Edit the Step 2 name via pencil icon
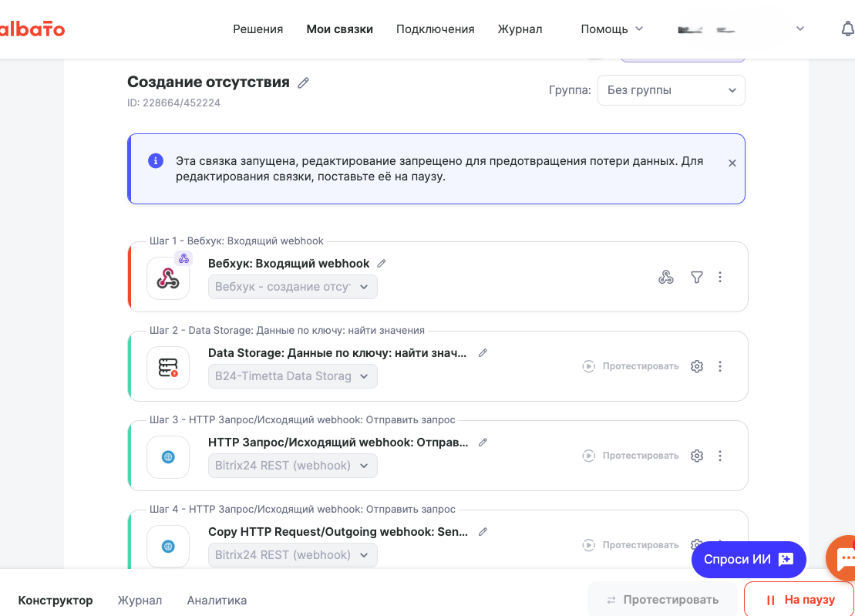This screenshot has width=855, height=616. [483, 352]
